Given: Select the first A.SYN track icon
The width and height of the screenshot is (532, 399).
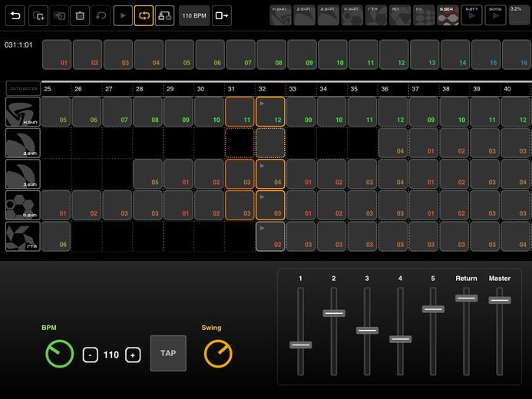Looking at the screenshot, I should click(23, 143).
